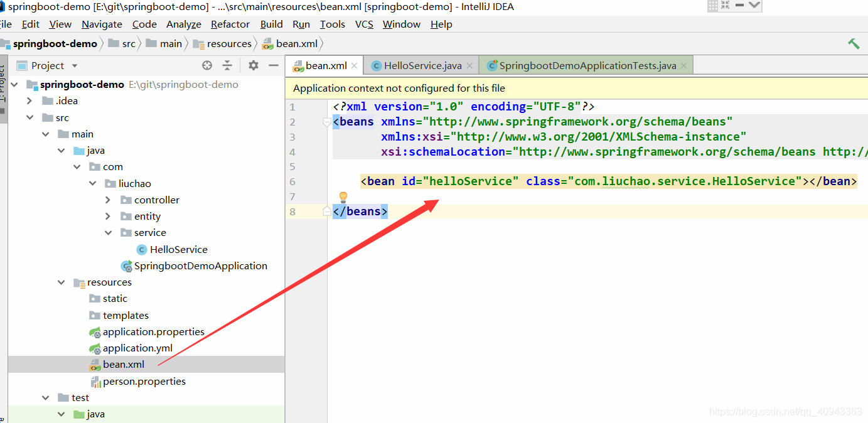This screenshot has height=423, width=868.
Task: Open the Help menu
Action: [x=441, y=24]
